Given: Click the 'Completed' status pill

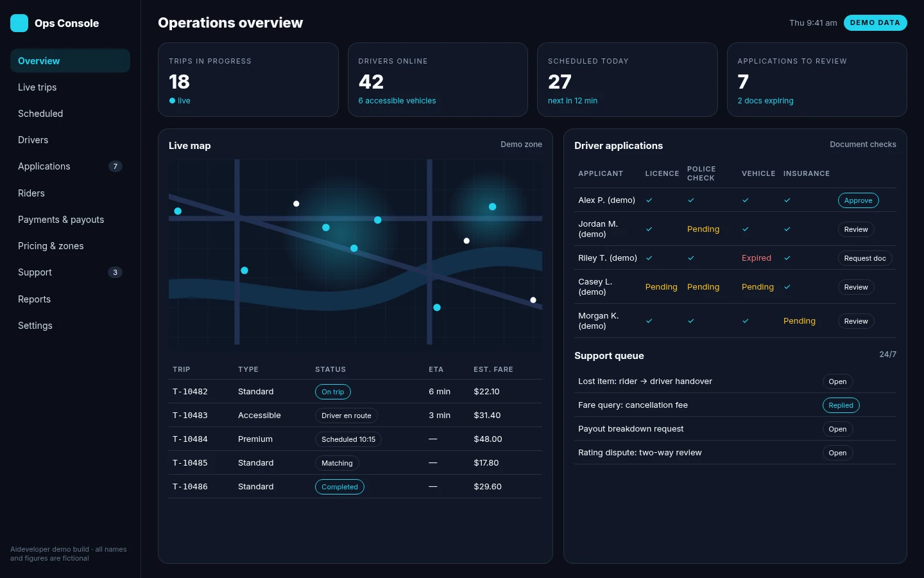Looking at the screenshot, I should 339,487.
